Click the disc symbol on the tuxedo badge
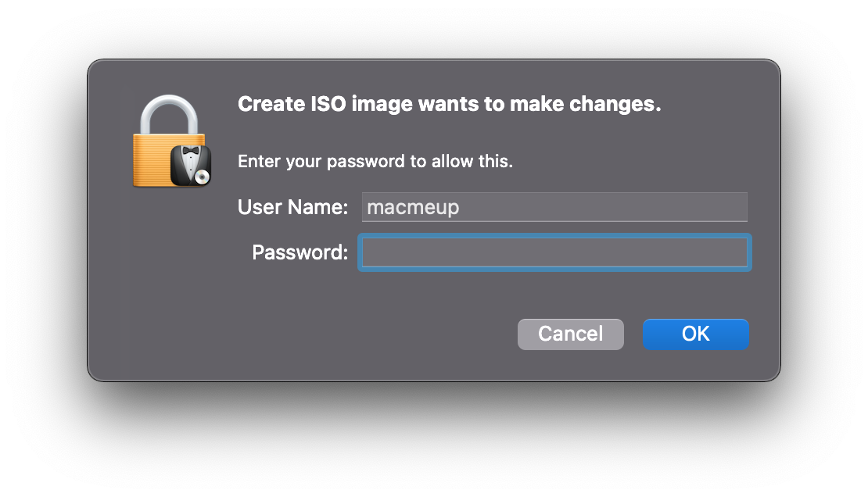 click(202, 175)
